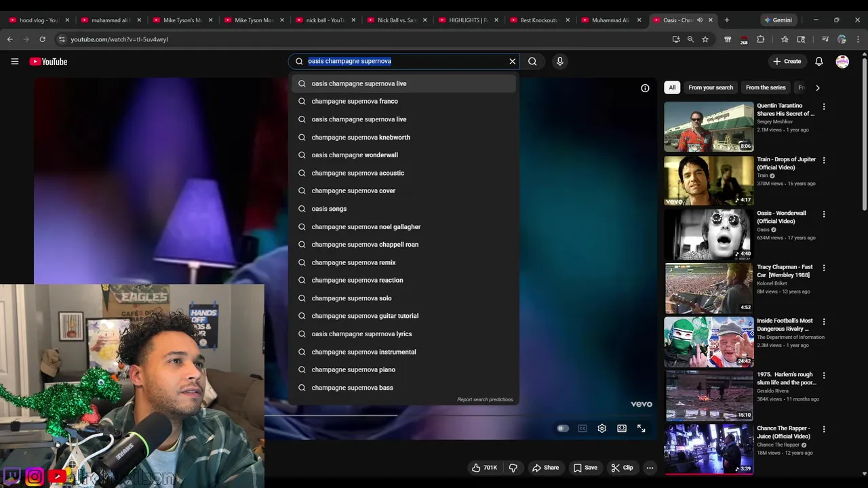Go to the YouTube home logo
This screenshot has width=868, height=488.
click(x=48, y=62)
